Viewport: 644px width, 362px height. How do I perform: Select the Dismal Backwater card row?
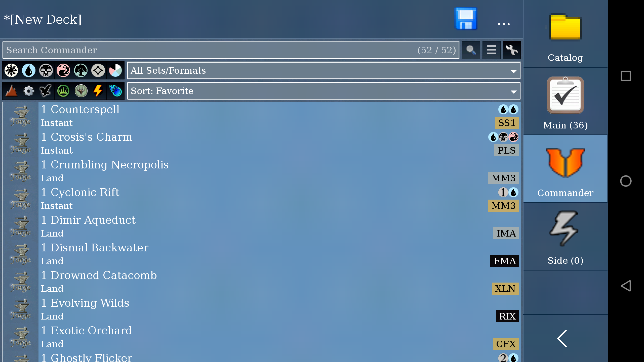point(262,254)
